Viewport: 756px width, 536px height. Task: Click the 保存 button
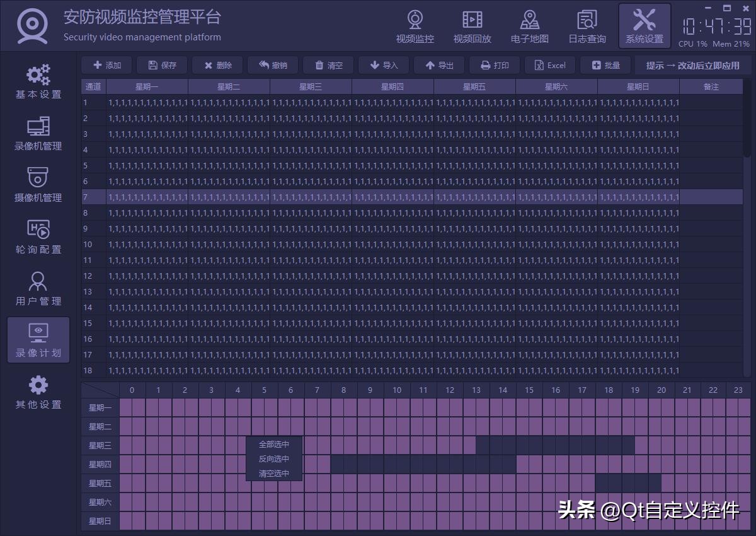click(x=162, y=64)
